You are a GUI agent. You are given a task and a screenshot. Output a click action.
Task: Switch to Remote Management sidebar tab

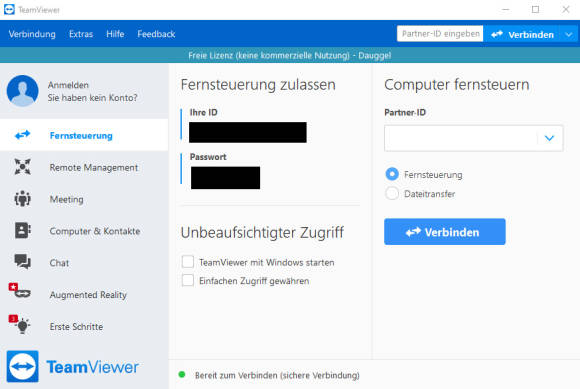pos(84,167)
